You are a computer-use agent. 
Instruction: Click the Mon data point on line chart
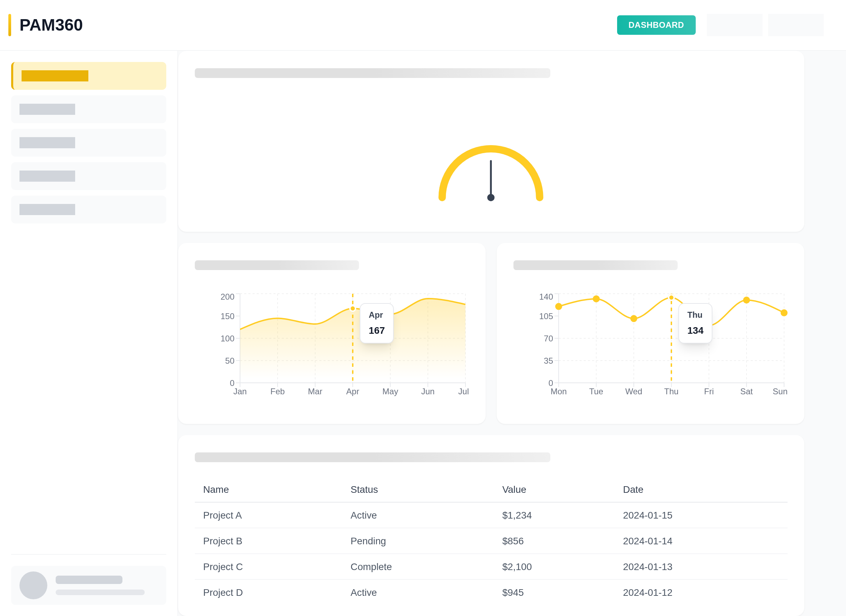(558, 306)
